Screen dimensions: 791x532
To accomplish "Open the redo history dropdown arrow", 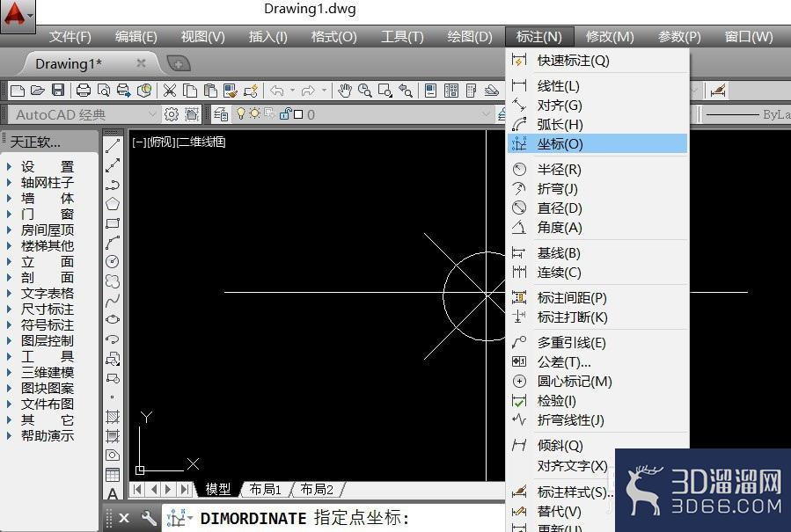I will [x=324, y=91].
